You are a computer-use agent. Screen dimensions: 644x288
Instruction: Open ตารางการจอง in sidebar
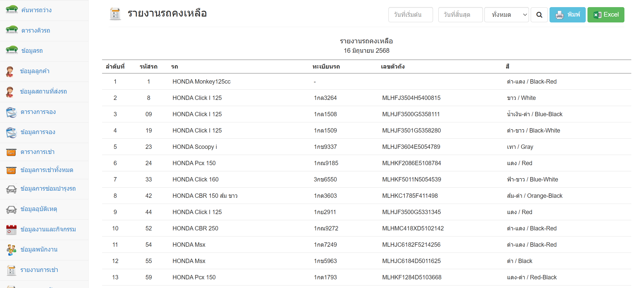click(38, 112)
